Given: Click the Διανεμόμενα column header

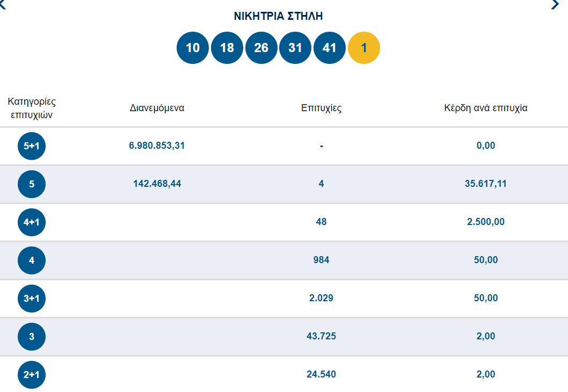Looking at the screenshot, I should coord(157,108).
